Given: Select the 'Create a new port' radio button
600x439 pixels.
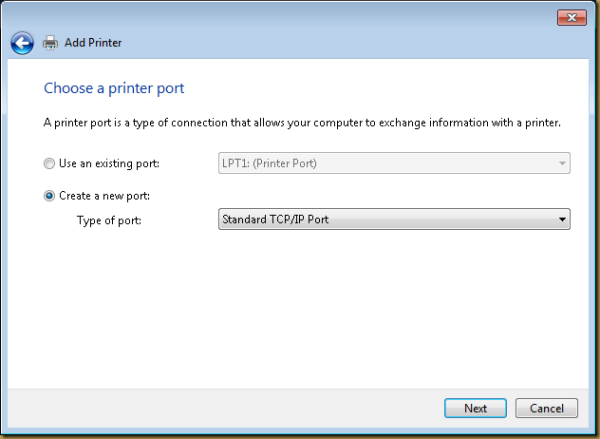Looking at the screenshot, I should pos(49,196).
